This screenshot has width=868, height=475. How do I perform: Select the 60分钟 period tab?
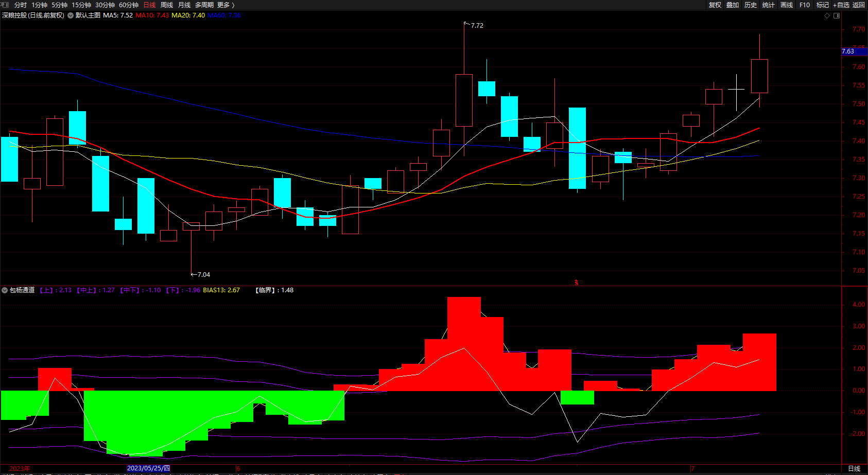[129, 5]
